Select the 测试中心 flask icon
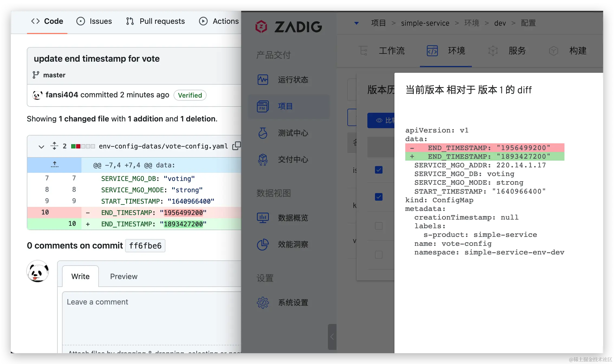Screen dimensions: 614x364 [263, 133]
